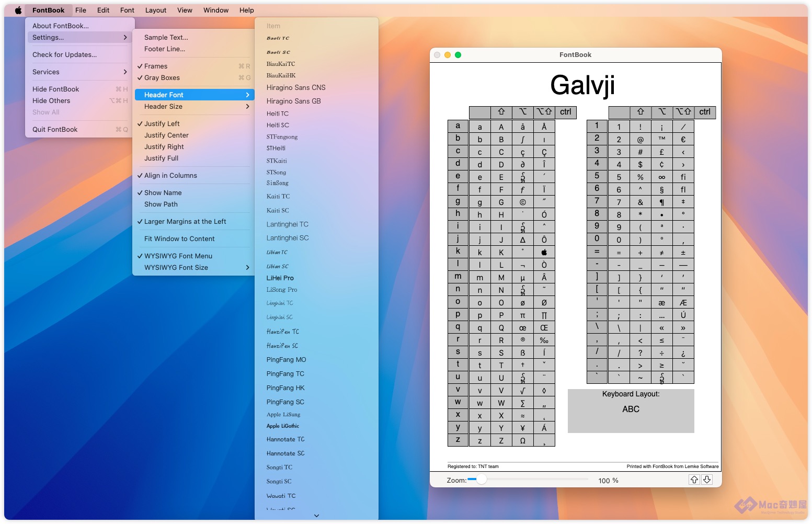Open the File menu

point(81,10)
